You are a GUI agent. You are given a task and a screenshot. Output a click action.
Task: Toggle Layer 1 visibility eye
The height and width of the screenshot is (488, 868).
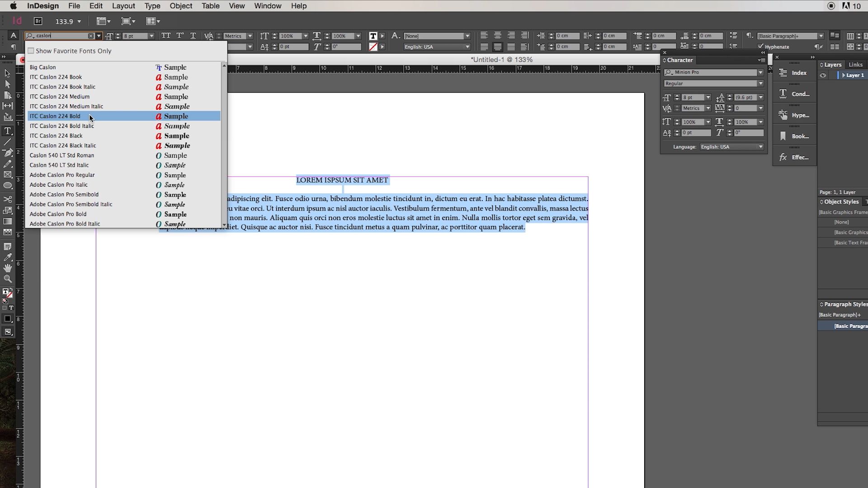tap(823, 75)
